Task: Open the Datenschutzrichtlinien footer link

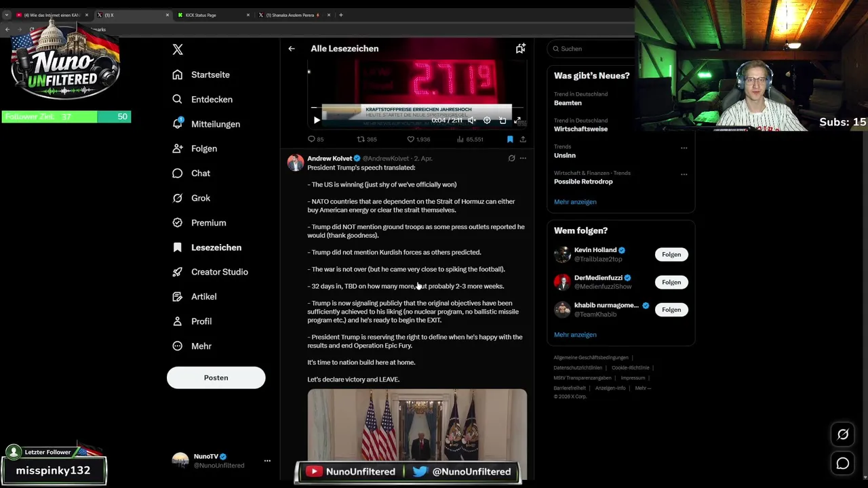Action: click(578, 368)
